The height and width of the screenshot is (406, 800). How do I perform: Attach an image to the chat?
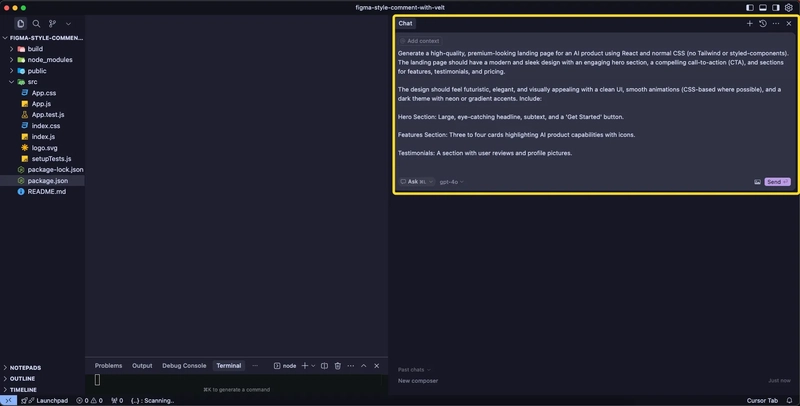coord(757,182)
